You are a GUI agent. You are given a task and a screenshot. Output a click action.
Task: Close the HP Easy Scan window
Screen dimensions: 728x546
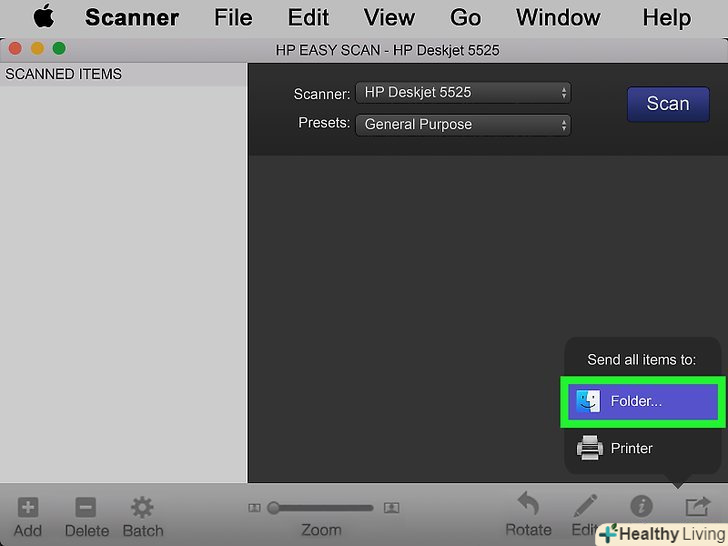pyautogui.click(x=15, y=48)
